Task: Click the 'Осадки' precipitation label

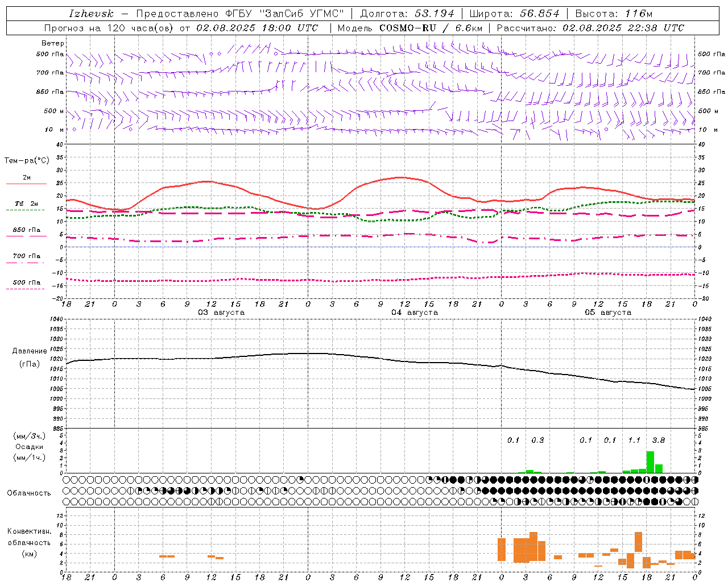Action: pos(30,447)
